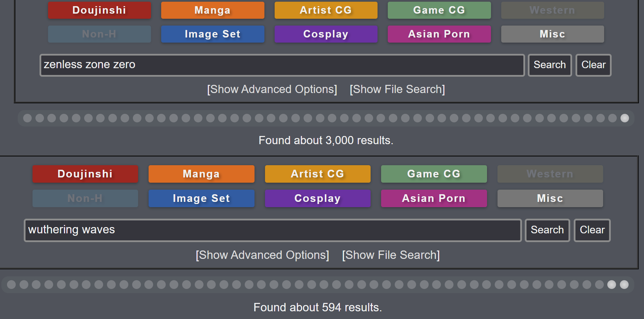The image size is (644, 319).
Task: Select the first dot in the row above 3,000 results
Action: [x=28, y=118]
